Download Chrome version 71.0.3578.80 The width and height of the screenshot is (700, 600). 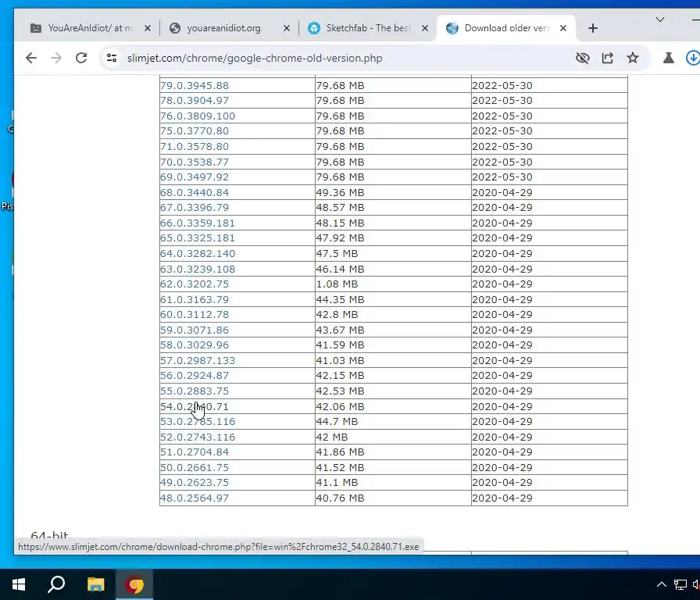point(195,146)
